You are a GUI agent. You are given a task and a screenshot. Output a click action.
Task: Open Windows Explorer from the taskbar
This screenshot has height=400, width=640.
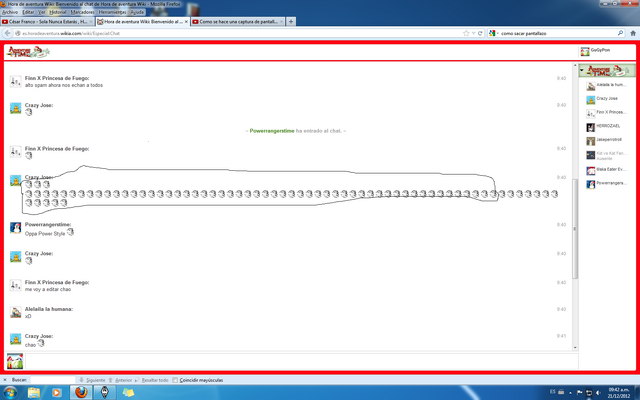[x=34, y=393]
